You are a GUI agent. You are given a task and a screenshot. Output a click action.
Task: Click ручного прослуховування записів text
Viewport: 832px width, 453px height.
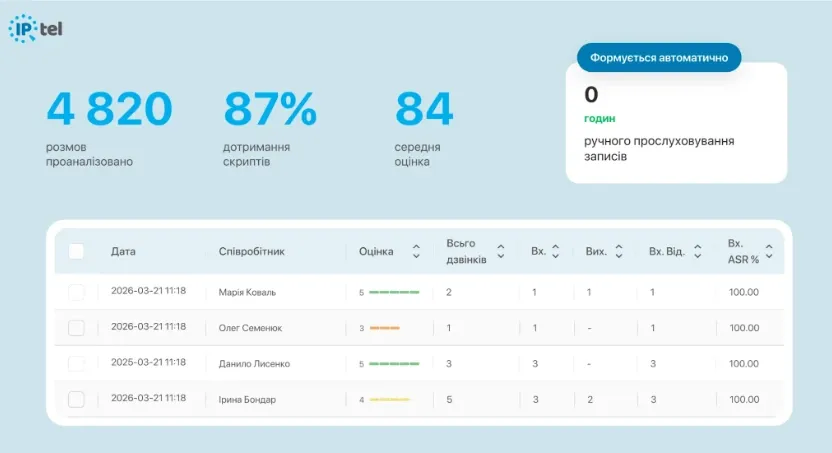pyautogui.click(x=659, y=149)
